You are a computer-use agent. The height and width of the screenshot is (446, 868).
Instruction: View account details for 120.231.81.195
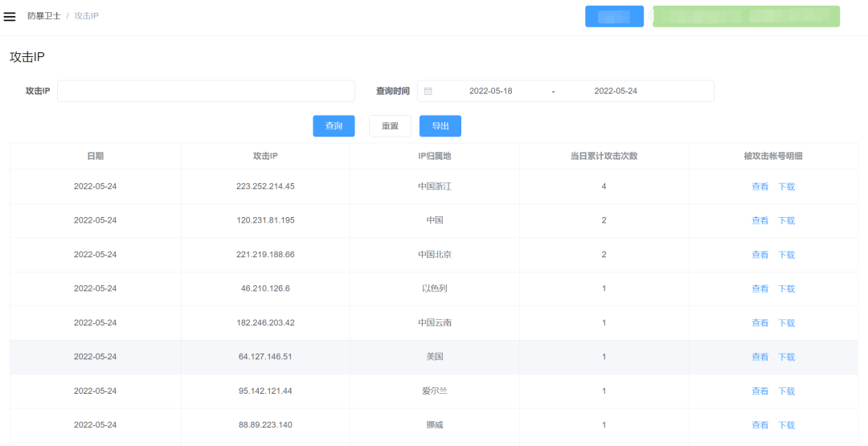click(759, 220)
